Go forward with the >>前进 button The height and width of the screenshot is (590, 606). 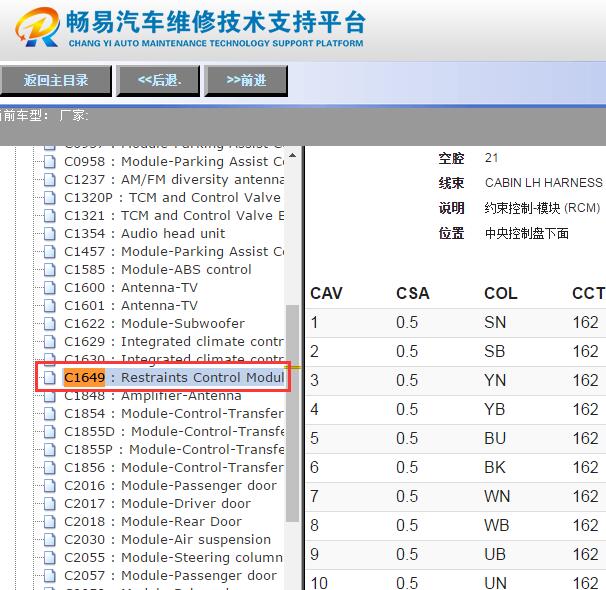246,80
